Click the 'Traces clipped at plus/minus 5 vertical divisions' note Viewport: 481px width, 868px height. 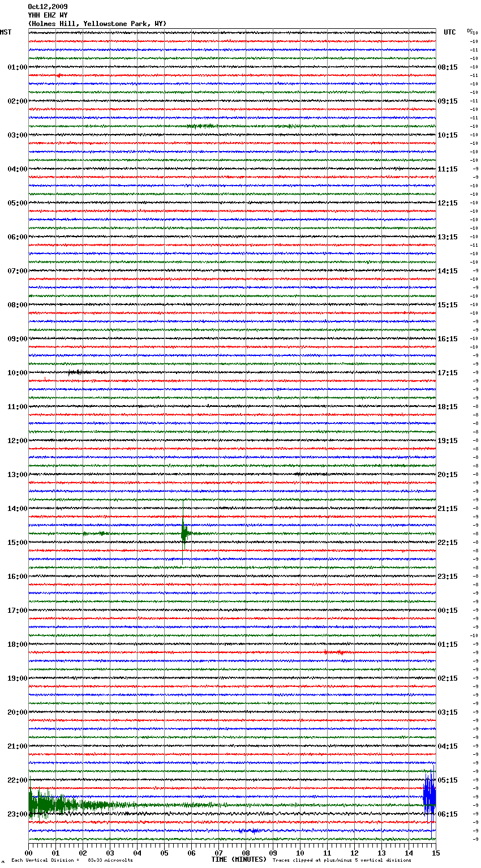pyautogui.click(x=342, y=860)
